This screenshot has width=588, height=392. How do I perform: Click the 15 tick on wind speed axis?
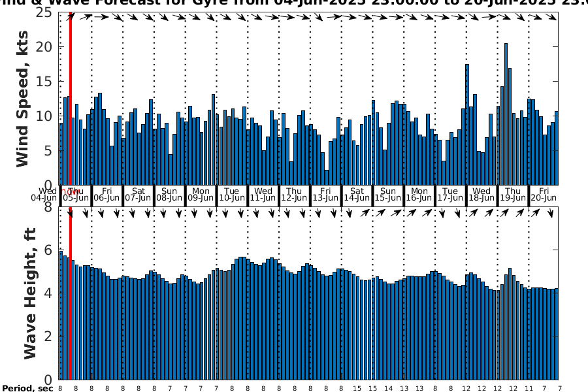pyautogui.click(x=44, y=82)
